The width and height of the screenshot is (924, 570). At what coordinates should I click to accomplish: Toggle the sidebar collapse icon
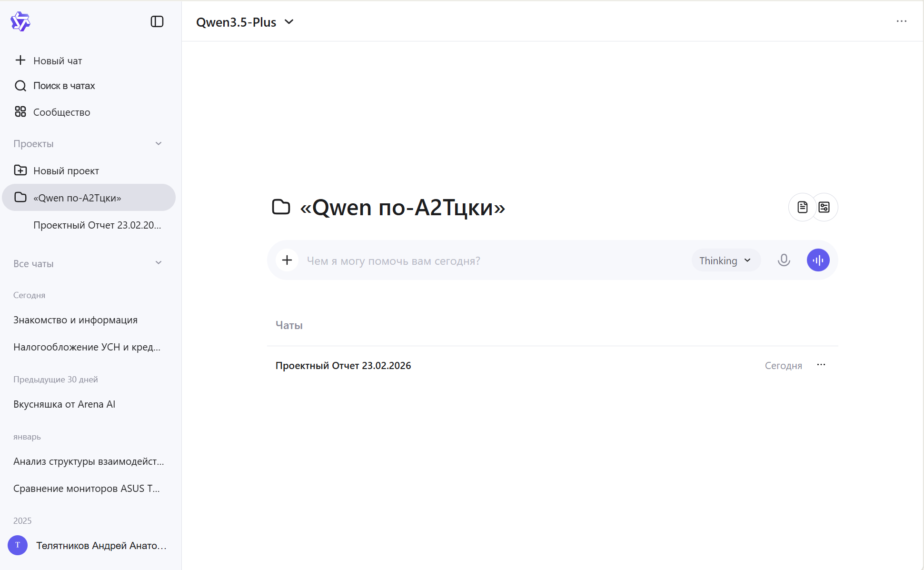tap(157, 21)
